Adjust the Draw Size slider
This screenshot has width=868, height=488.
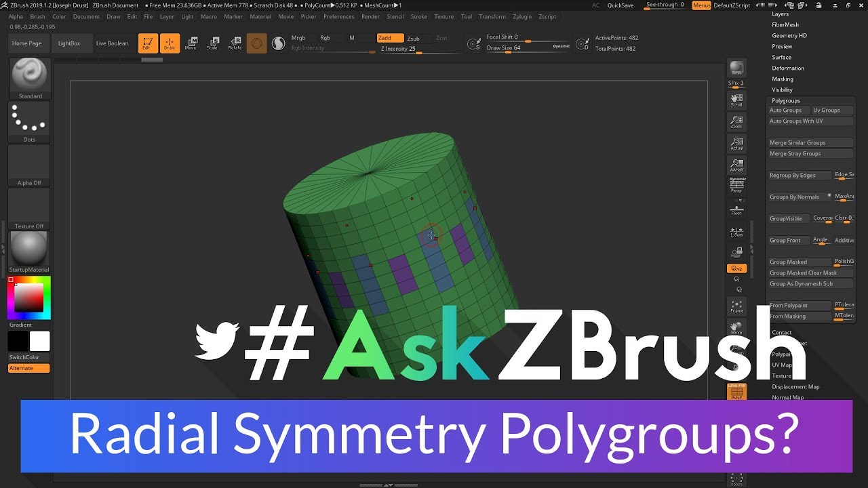(528, 48)
